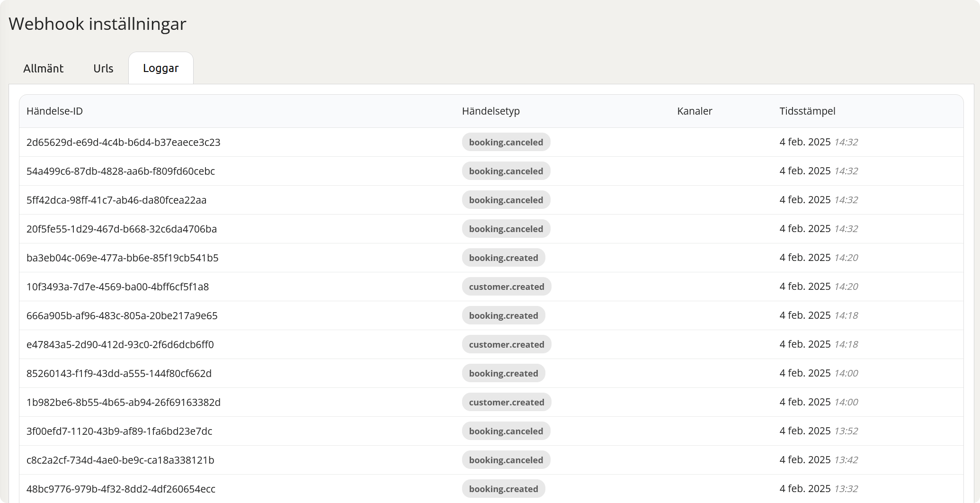
Task: Open the Urls tab
Action: [x=103, y=68]
